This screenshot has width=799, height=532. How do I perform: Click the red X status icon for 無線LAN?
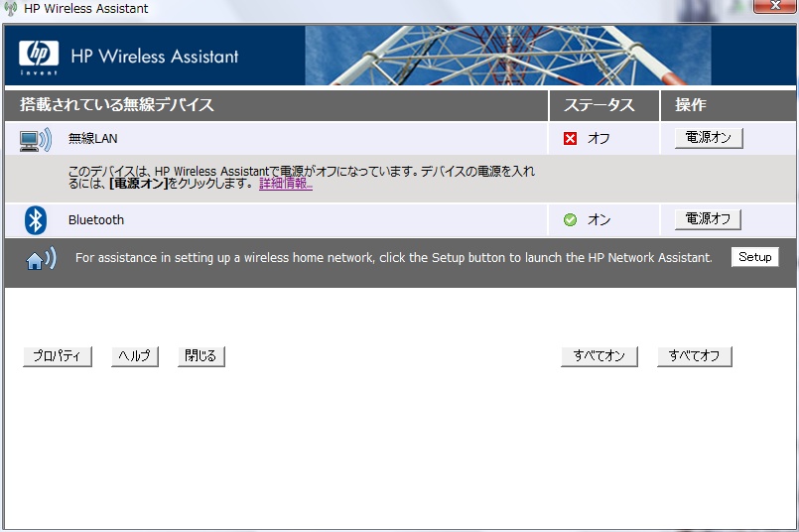570,139
